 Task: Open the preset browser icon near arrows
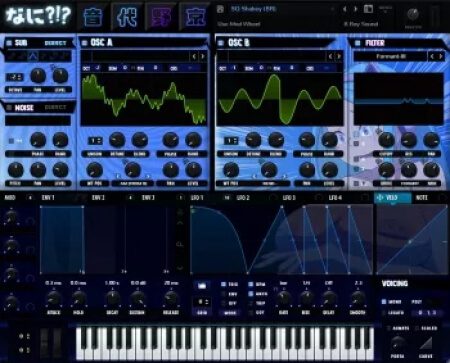pyautogui.click(x=368, y=9)
